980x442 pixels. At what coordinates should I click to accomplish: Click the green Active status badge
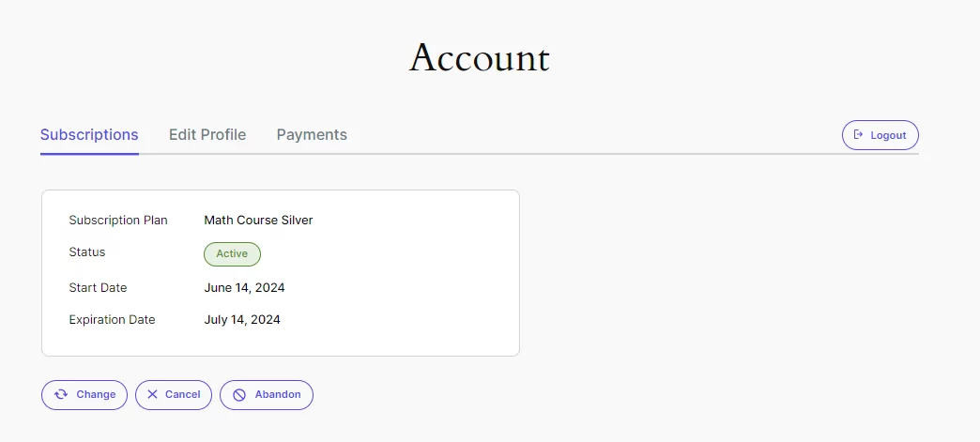pos(232,253)
